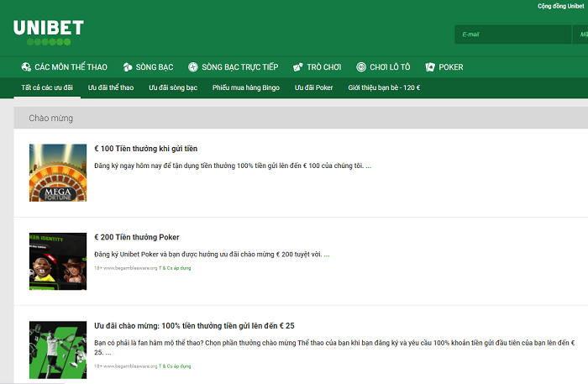588x384 pixels.
Task: Click the bingo icon beside Chơi Lô Tô
Action: pyautogui.click(x=361, y=67)
